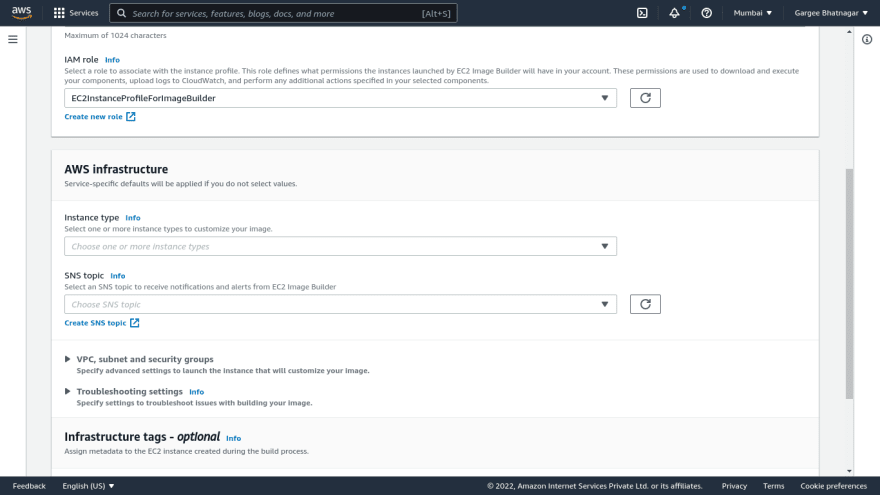Refresh the IAM role list
This screenshot has height=495, width=880.
click(645, 98)
